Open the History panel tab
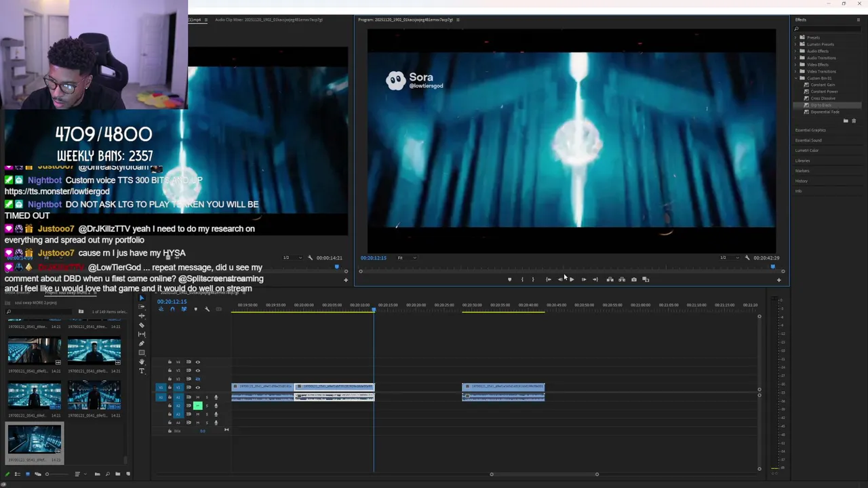The image size is (868, 488). pyautogui.click(x=802, y=181)
